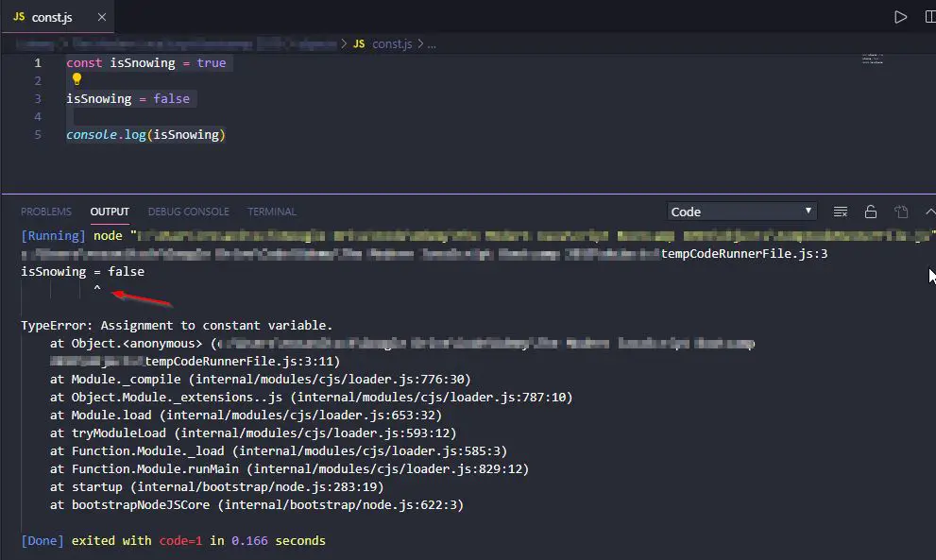
Task: Click the split editor icon
Action: [930, 17]
